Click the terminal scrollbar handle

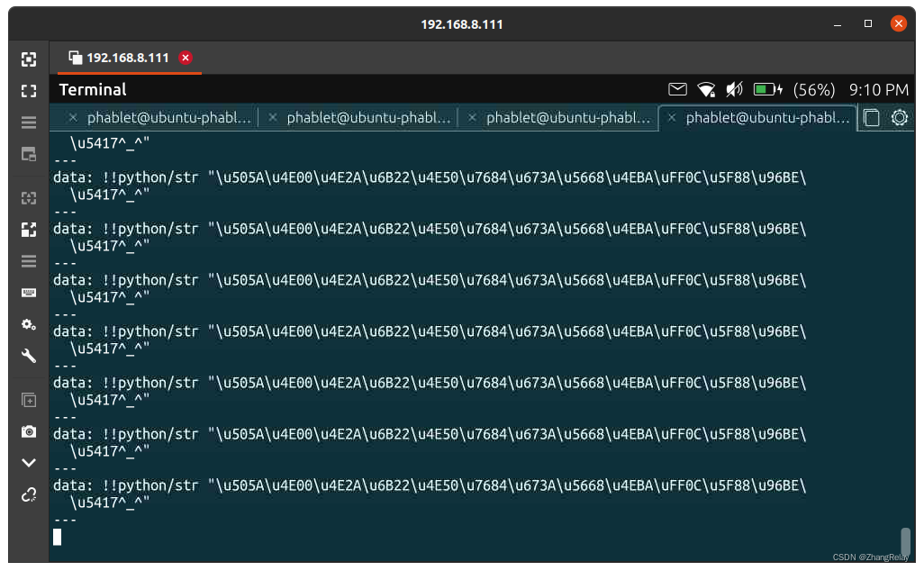(905, 541)
